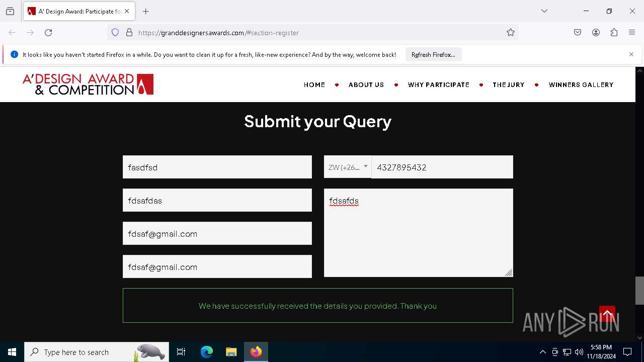Viewport: 644px width, 362px height.
Task: Click the new tab plus button
Action: click(146, 11)
